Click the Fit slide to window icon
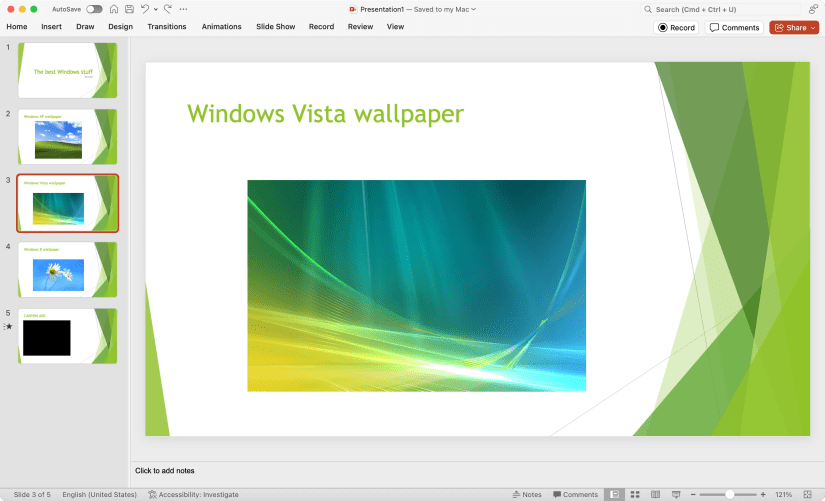Image resolution: width=825 pixels, height=501 pixels. tap(808, 495)
